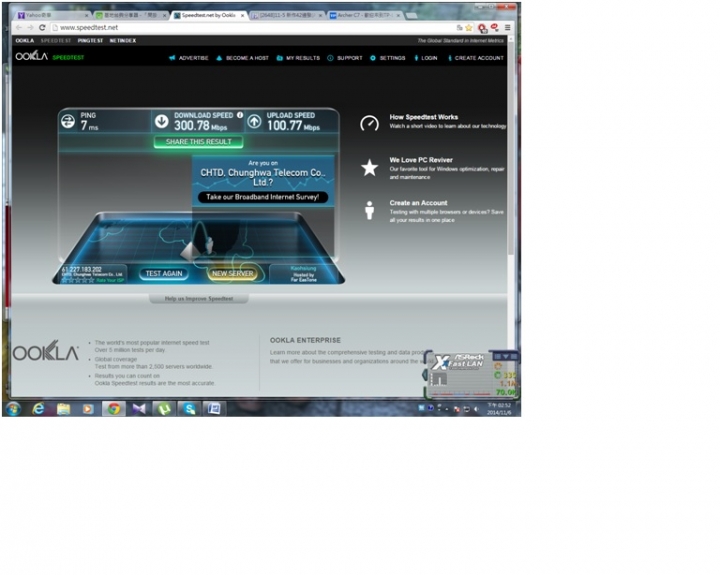Click the taskbar clock showing 2014/11/6
The height and width of the screenshot is (575, 720).
pyautogui.click(x=499, y=409)
